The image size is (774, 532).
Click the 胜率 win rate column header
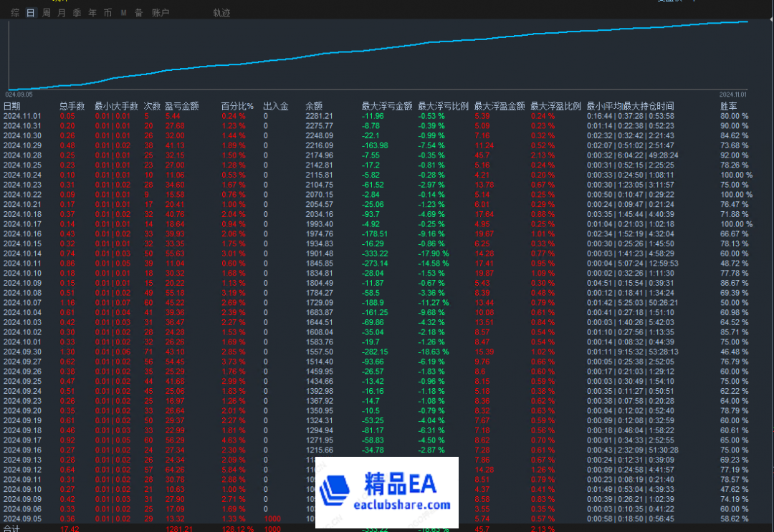729,106
